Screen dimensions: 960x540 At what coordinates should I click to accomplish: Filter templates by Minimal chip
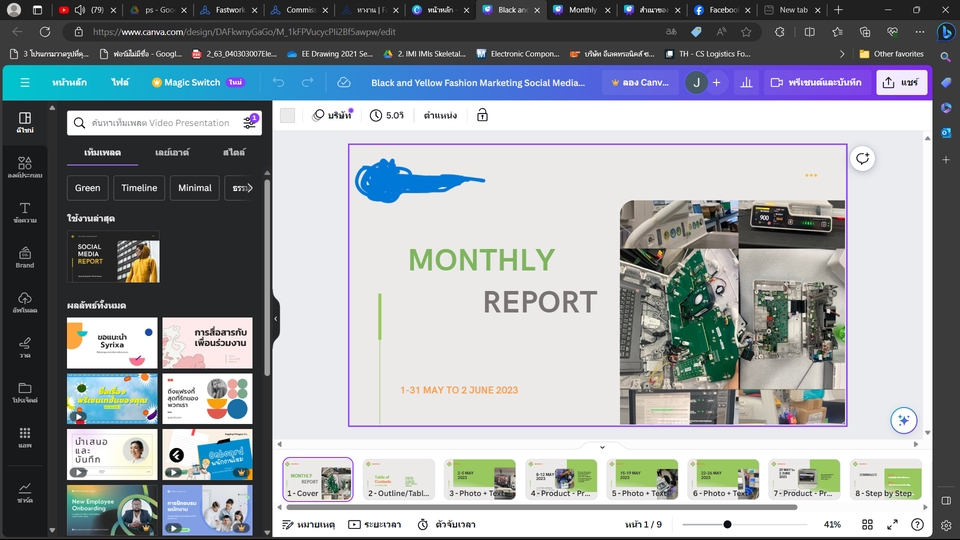[195, 188]
